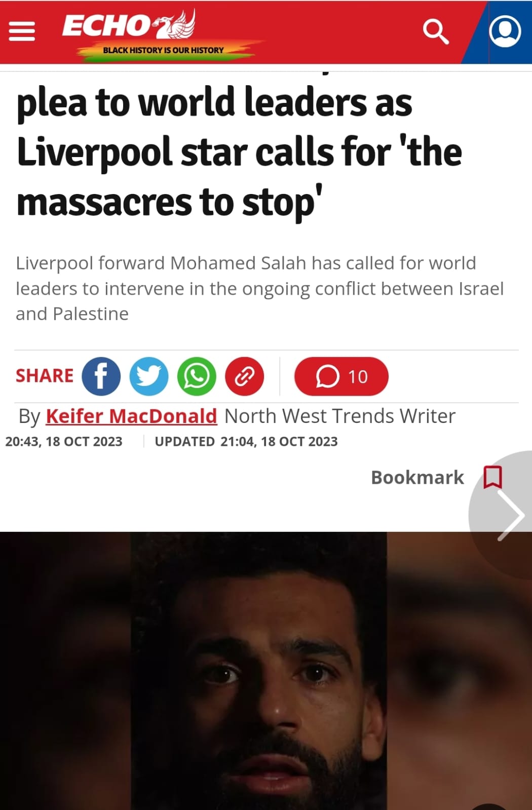
Task: Click the Bookmark text label
Action: click(417, 477)
